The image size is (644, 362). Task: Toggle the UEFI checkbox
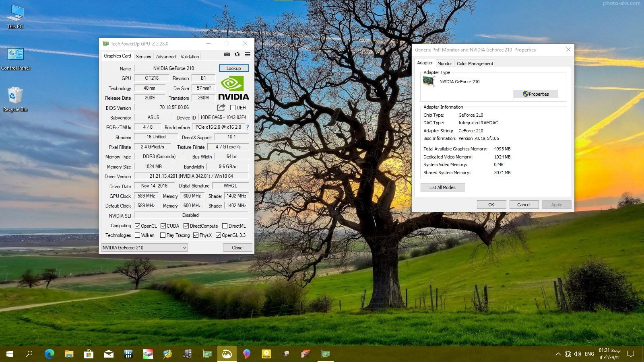click(233, 108)
